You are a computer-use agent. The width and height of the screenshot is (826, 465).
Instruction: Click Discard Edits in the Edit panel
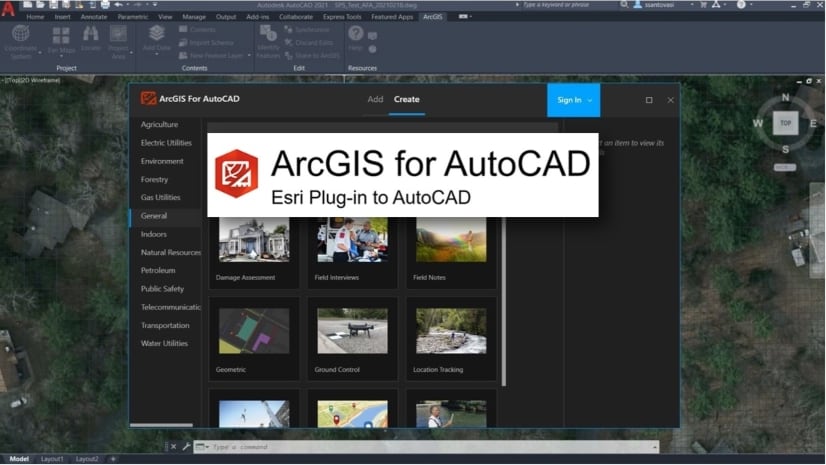pos(311,42)
